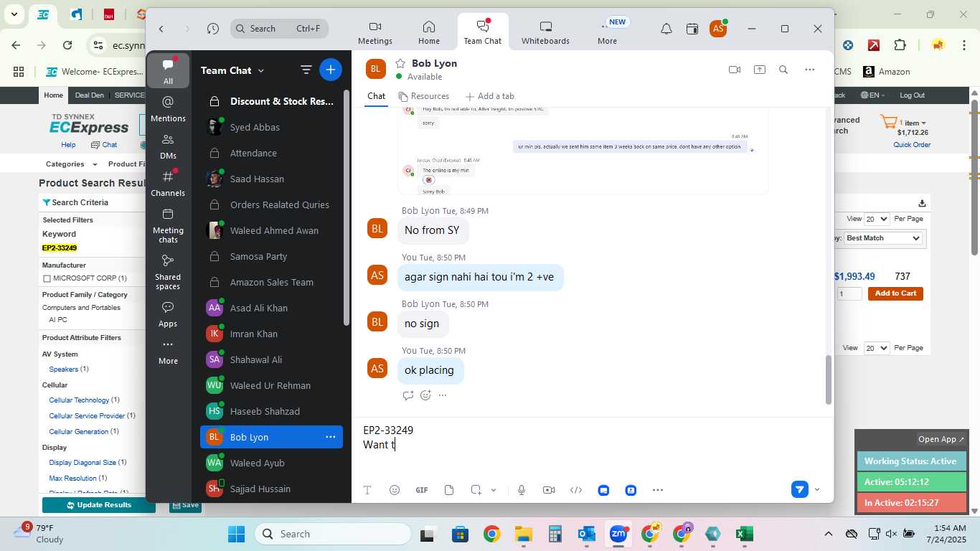This screenshot has height=551, width=980.
Task: Check the MICROSOFT CORP manufacturer filter
Action: pos(47,278)
